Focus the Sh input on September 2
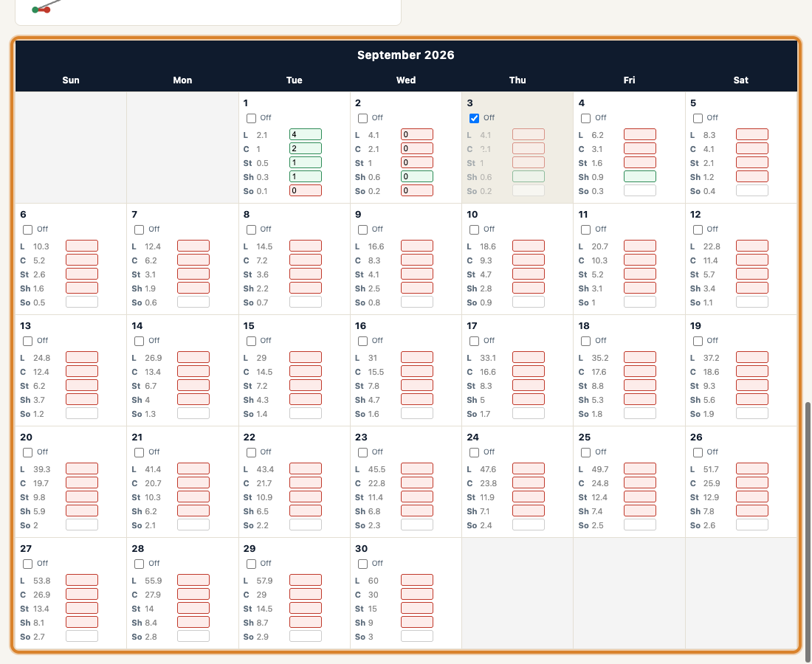812x664 pixels. (x=417, y=176)
